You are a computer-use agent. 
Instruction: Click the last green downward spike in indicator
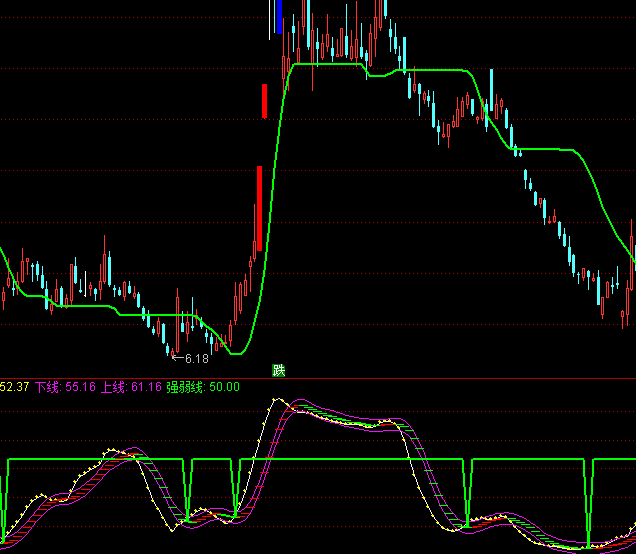tap(590, 500)
